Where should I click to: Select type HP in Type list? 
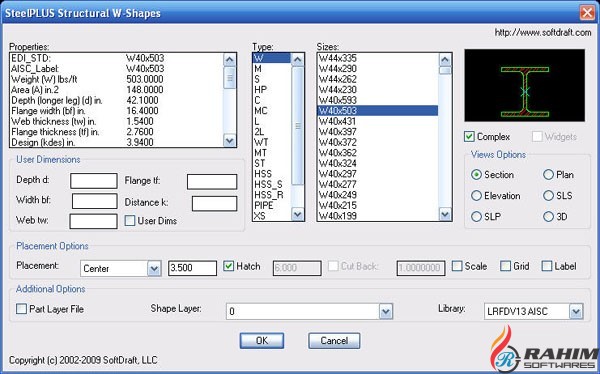[x=271, y=90]
